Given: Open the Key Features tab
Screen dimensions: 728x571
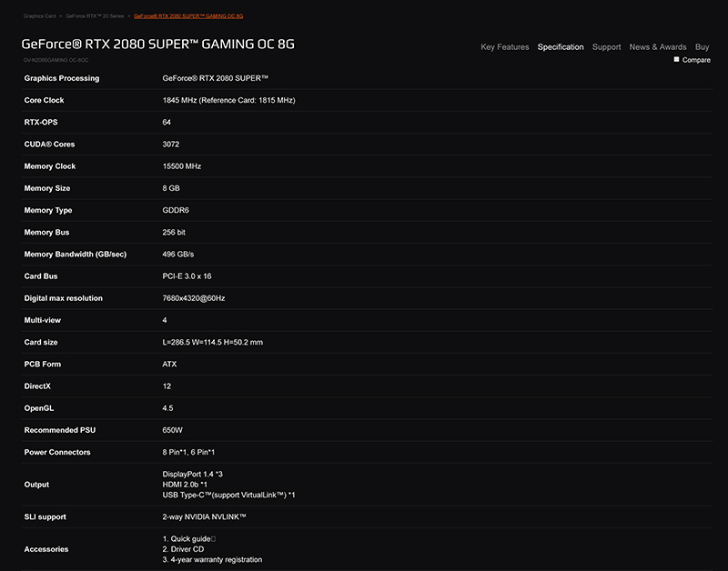Looking at the screenshot, I should [504, 47].
